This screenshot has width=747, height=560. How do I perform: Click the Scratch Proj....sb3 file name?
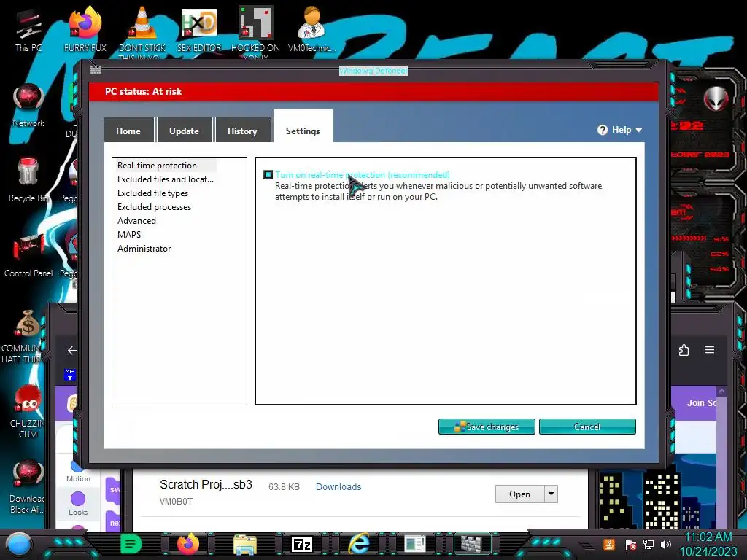(206, 484)
